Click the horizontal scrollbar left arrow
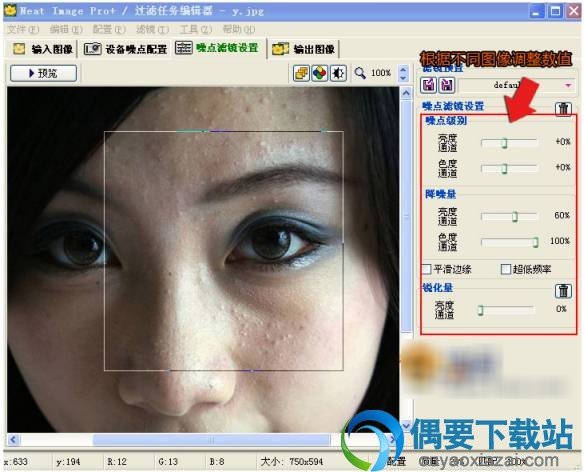 (x=13, y=440)
